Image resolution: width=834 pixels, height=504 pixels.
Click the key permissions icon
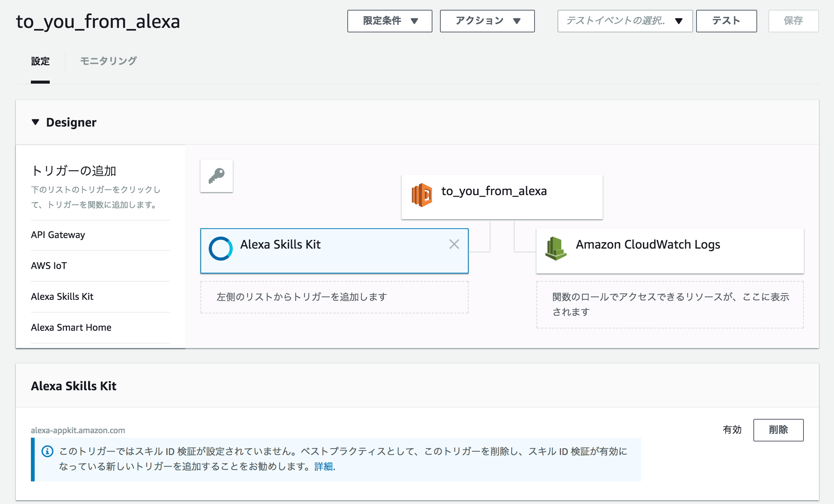point(217,176)
